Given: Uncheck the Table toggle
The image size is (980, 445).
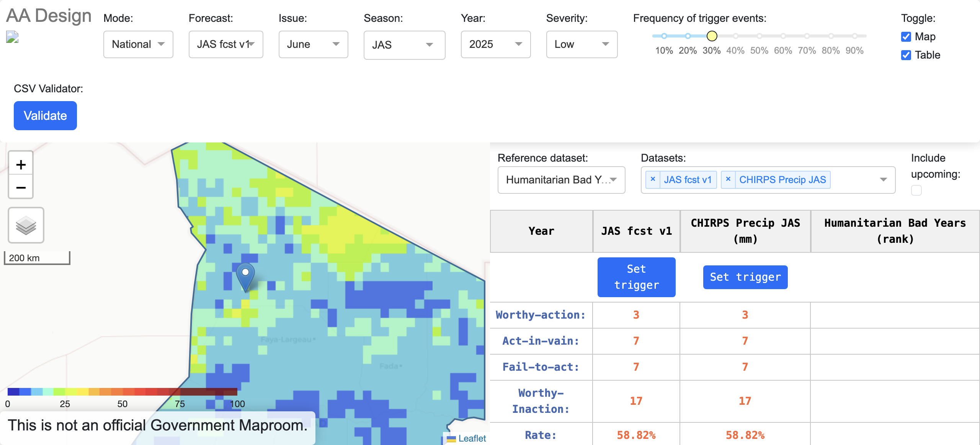Looking at the screenshot, I should click(906, 55).
